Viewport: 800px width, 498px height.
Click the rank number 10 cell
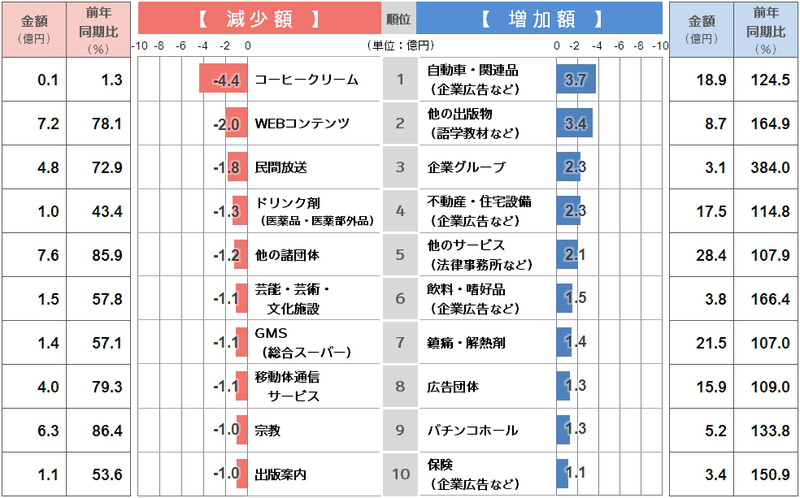point(399,474)
